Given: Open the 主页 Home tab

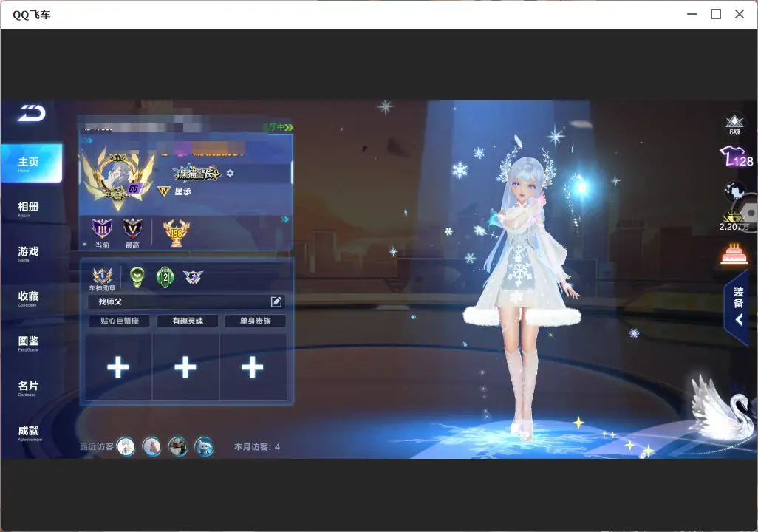Looking at the screenshot, I should 32,163.
